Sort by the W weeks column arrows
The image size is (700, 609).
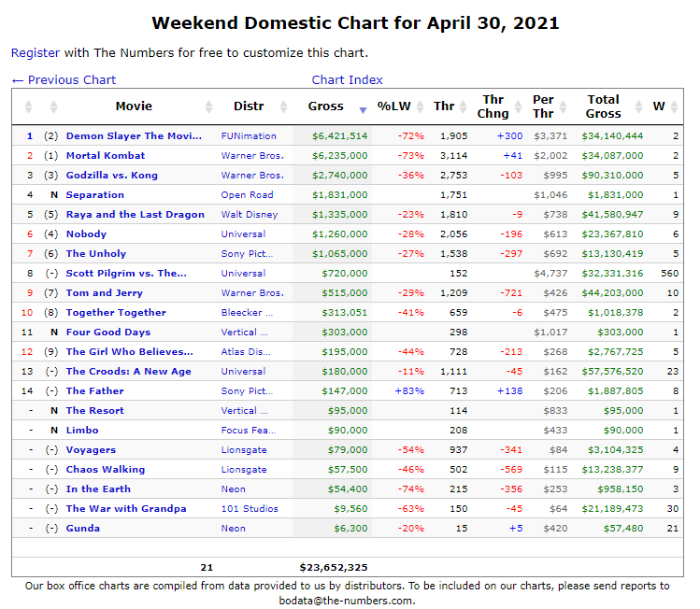[x=674, y=106]
